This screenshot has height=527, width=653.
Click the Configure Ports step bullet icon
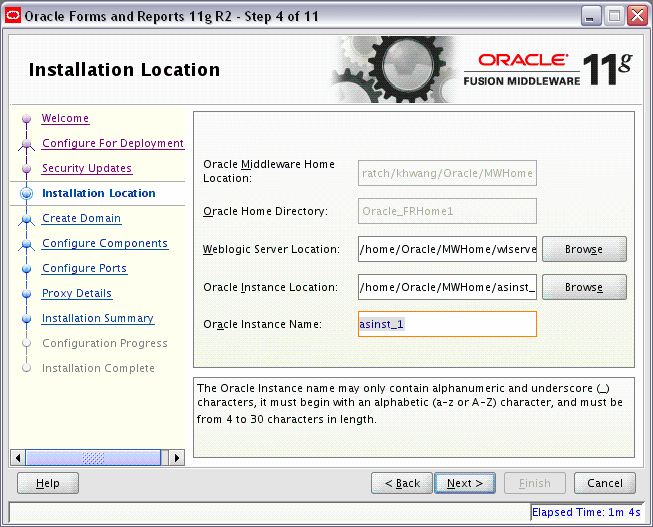coord(27,269)
